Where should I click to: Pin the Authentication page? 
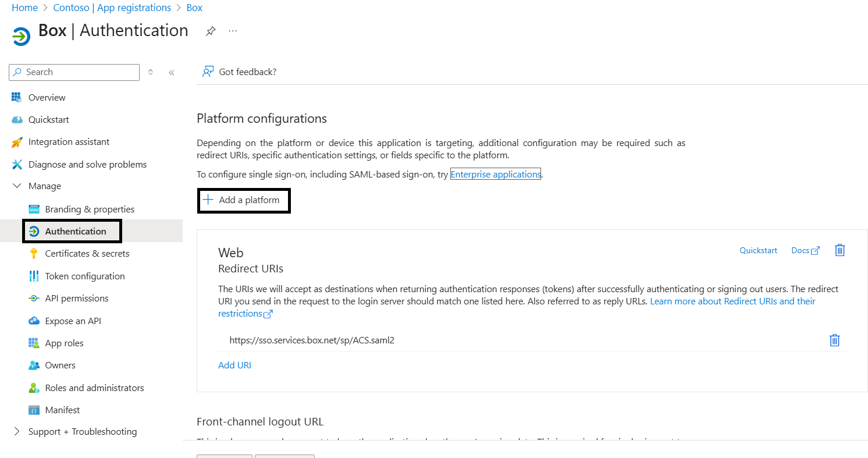pos(210,31)
